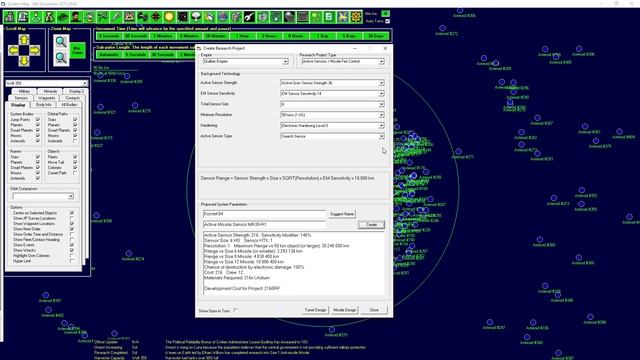Open the Hardening dropdown
Image resolution: width=640 pixels, height=360 pixels.
(332, 125)
